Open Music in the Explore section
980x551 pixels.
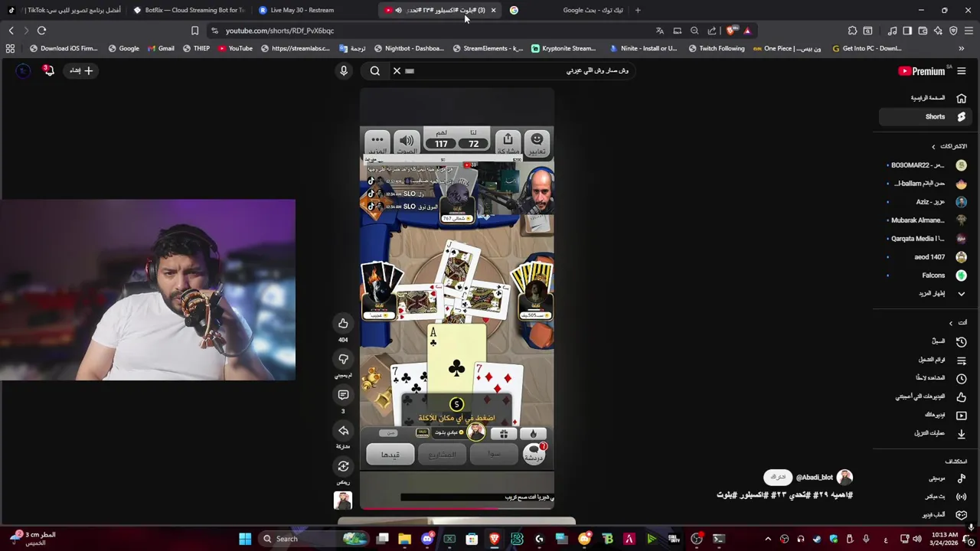(925, 478)
